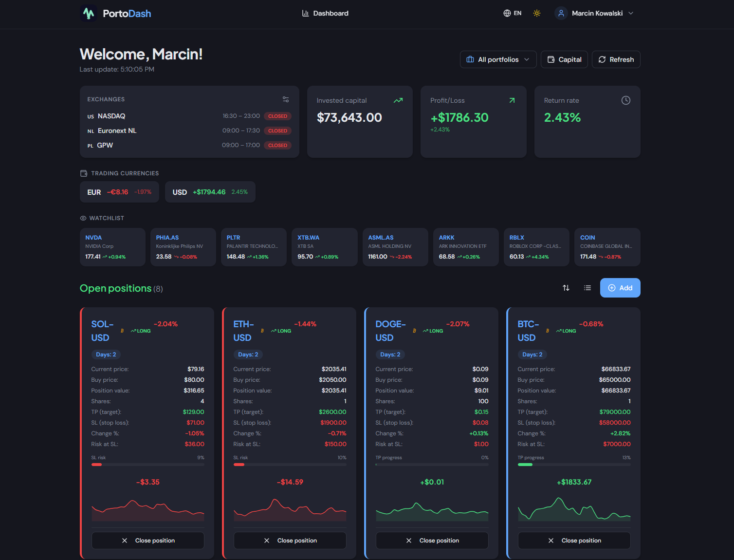The width and height of the screenshot is (734, 560).
Task: Toggle light/dark theme sun icon
Action: pos(536,13)
